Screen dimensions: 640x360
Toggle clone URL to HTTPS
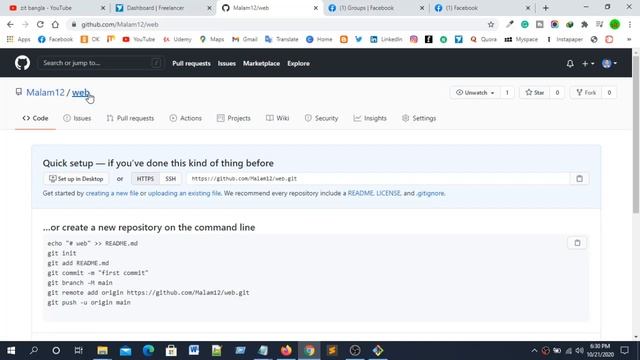pyautogui.click(x=145, y=179)
